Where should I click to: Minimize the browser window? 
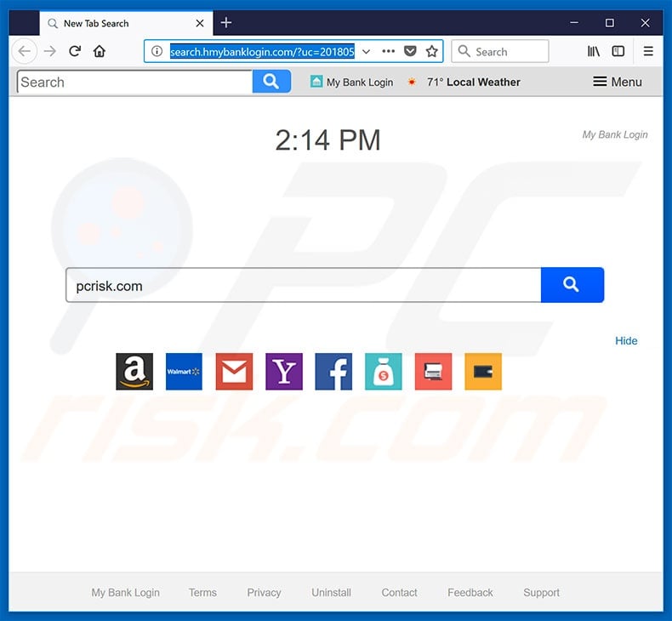tap(574, 23)
